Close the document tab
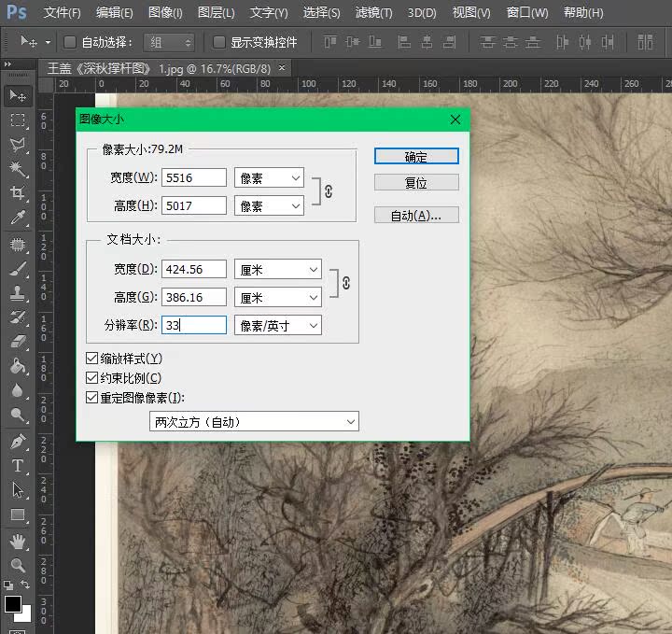This screenshot has height=634, width=672. coord(282,67)
